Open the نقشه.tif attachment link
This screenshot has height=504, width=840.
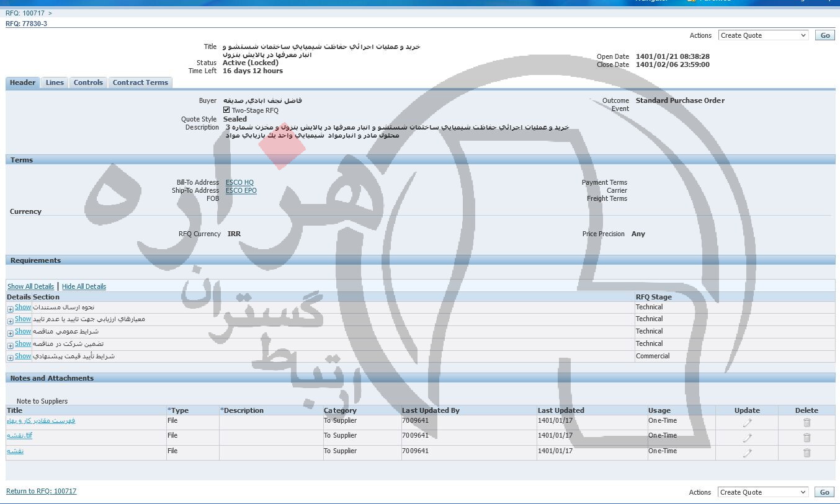click(x=19, y=435)
